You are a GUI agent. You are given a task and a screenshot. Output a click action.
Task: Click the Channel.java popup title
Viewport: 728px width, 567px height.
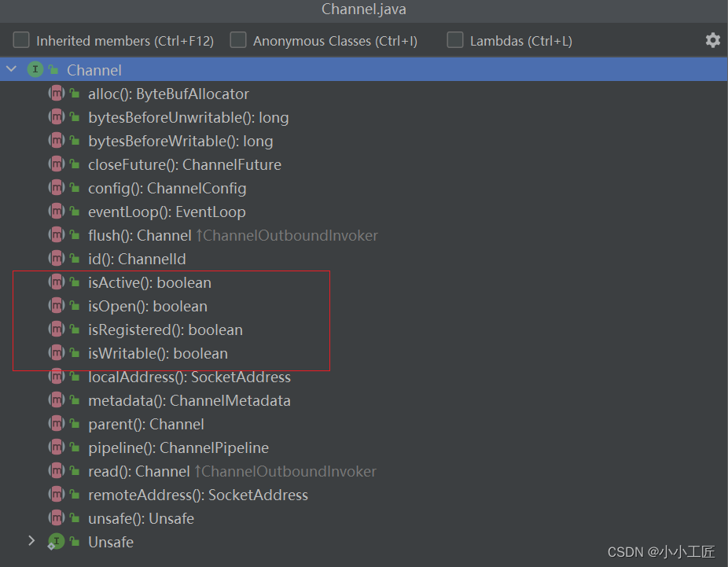(364, 9)
